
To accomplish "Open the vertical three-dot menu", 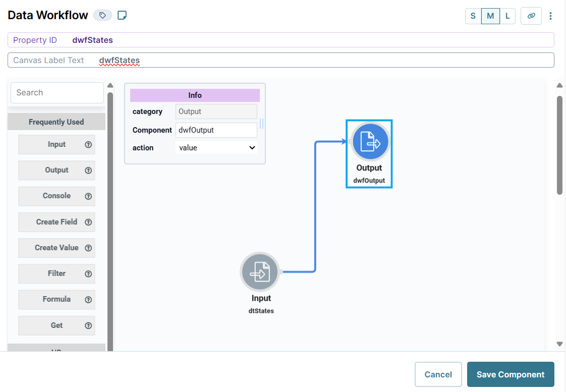I will (x=550, y=16).
